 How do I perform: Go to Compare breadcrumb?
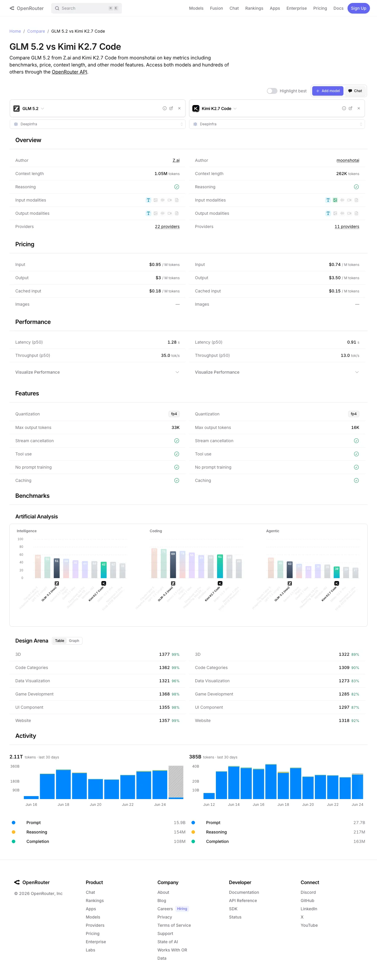(x=36, y=31)
